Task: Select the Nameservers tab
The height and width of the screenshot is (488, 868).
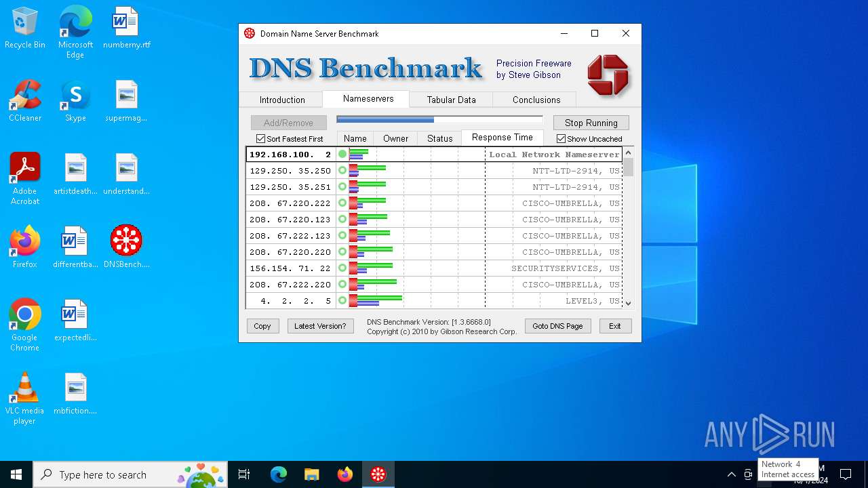Action: point(368,99)
